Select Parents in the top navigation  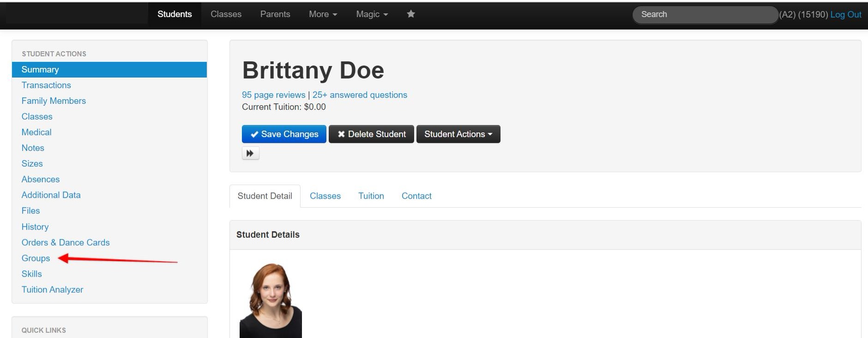pos(275,14)
